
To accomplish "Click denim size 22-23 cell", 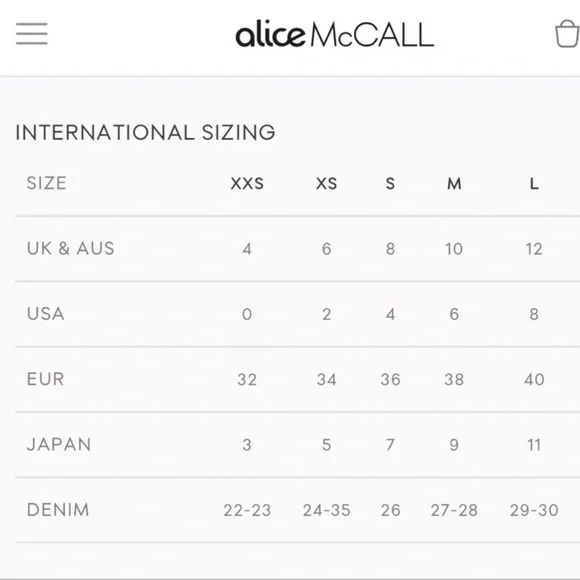I will (247, 510).
